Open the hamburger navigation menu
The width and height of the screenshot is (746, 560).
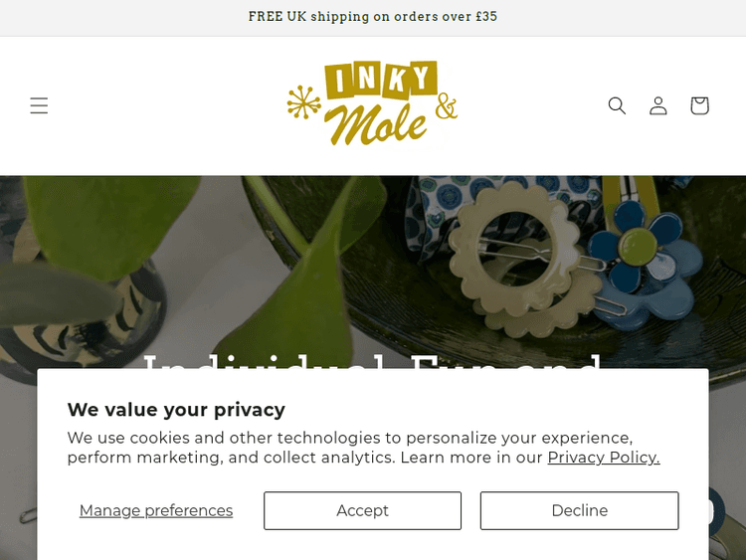[39, 105]
